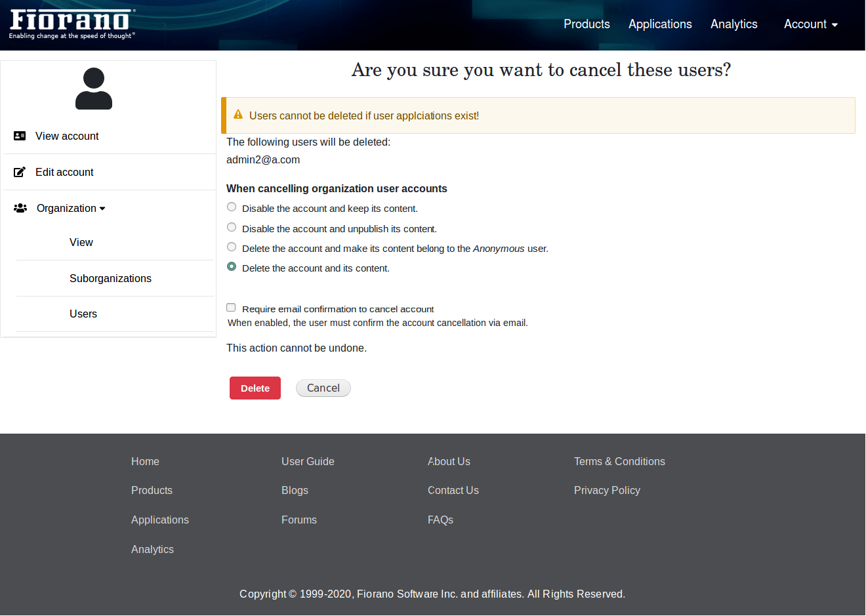
Task: Click the Fiorano logo
Action: [x=72, y=24]
